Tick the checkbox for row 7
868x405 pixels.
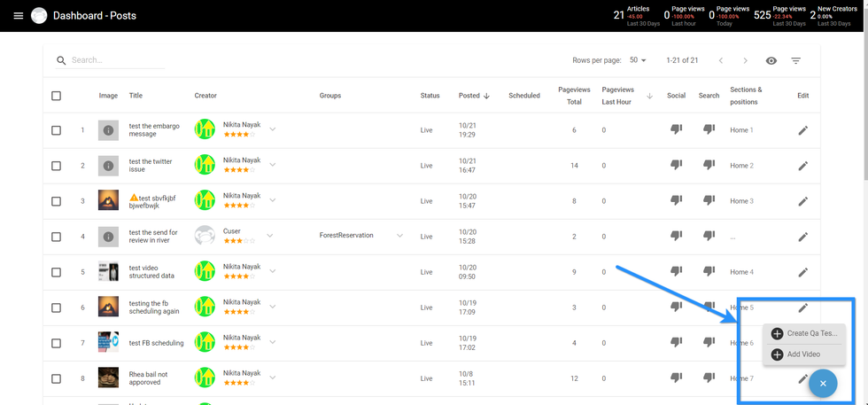click(57, 343)
